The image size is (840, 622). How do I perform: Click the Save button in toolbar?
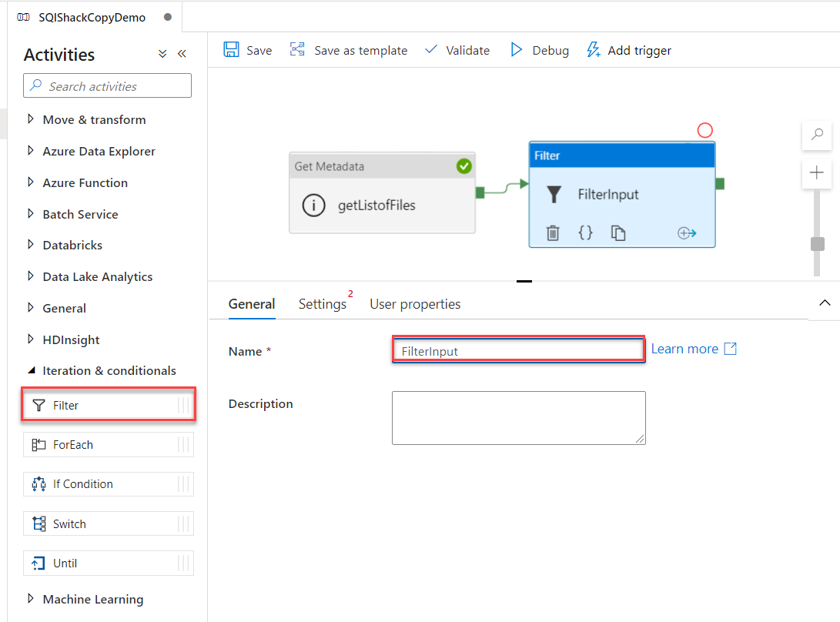coord(248,50)
